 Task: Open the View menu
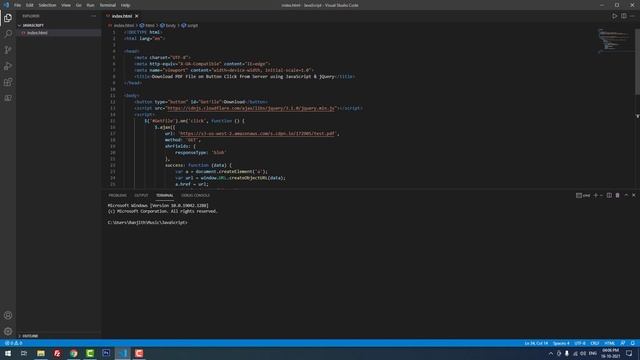[x=66, y=5]
